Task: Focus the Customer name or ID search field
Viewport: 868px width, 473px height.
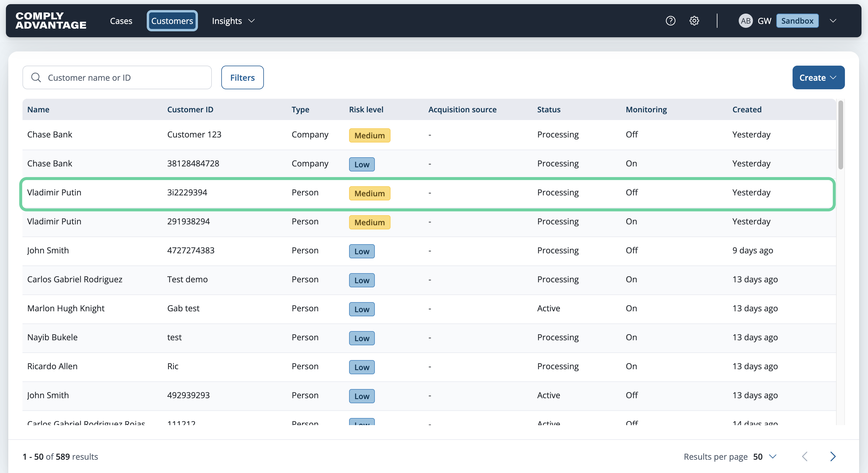Action: tap(117, 77)
